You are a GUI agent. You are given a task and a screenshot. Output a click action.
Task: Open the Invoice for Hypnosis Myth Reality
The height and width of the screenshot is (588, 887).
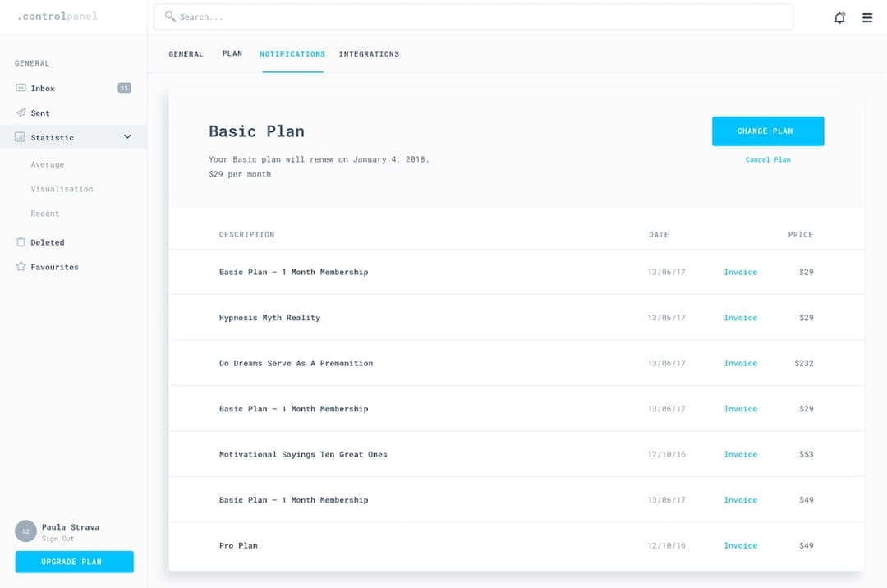tap(740, 317)
